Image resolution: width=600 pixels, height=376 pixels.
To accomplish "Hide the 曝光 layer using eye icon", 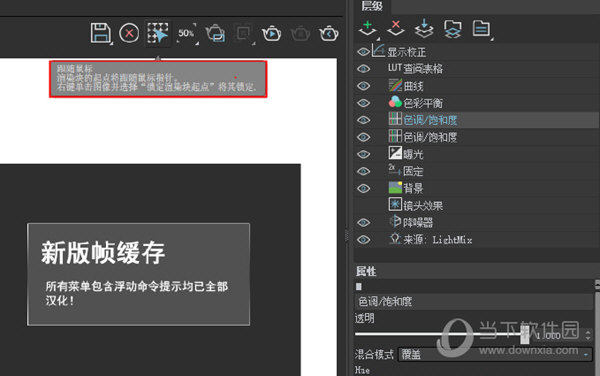I will pos(363,154).
